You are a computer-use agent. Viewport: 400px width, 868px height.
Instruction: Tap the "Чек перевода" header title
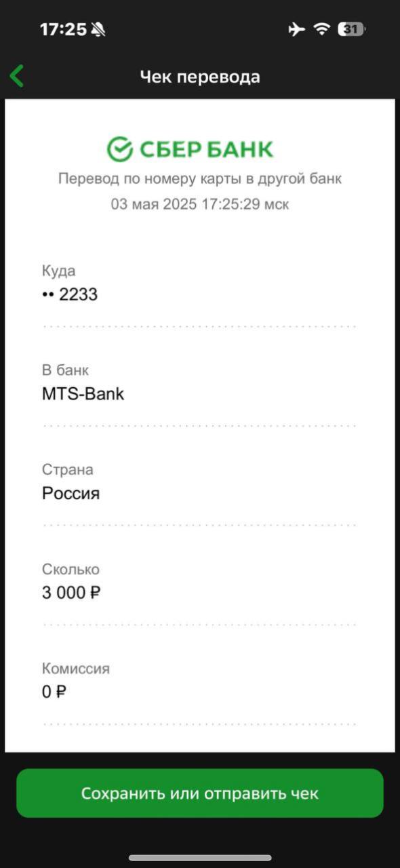tap(200, 77)
